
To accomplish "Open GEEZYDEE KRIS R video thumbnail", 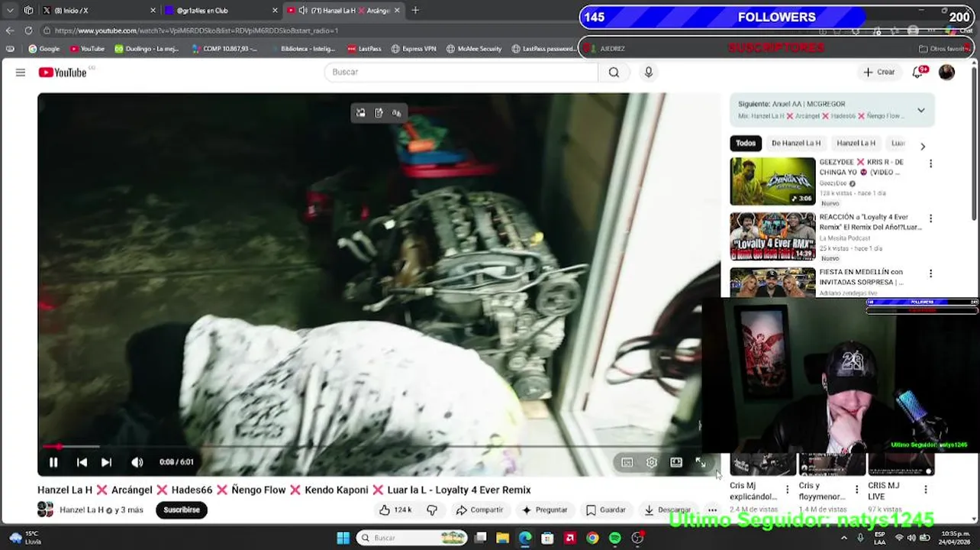I will point(772,181).
